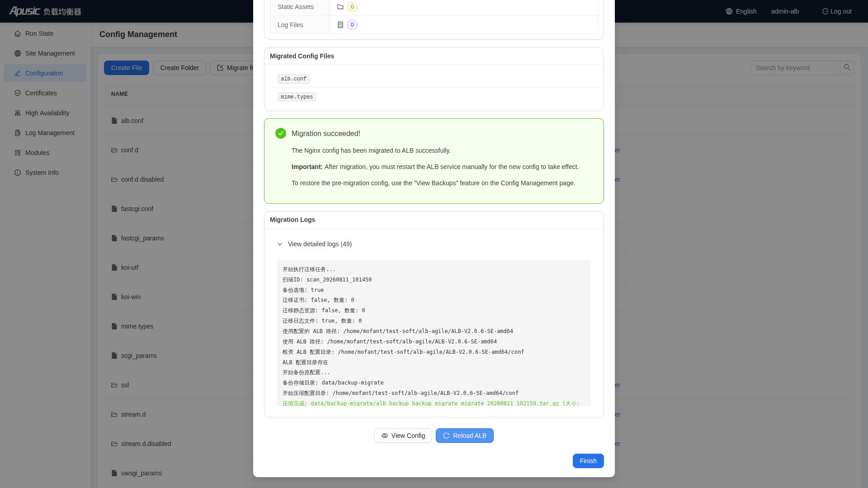Click the Reload ALB button

[465, 436]
